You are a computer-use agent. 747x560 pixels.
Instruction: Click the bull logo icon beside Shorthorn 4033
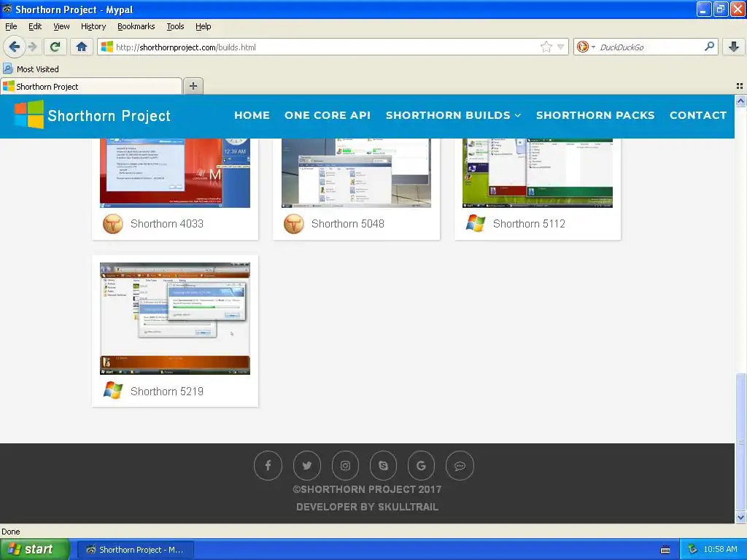coord(113,223)
